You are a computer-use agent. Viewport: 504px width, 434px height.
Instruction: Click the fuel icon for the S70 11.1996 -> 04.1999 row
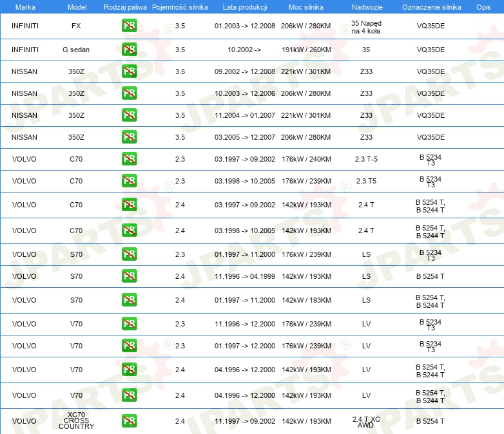[x=129, y=276]
